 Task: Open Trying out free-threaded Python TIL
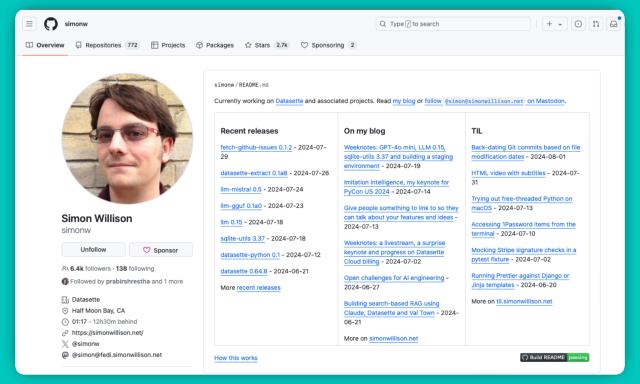point(522,203)
